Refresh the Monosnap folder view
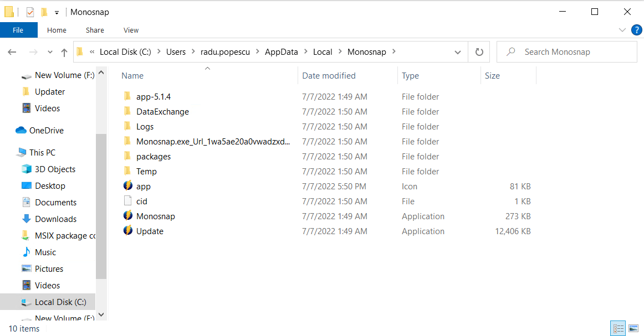The height and width of the screenshot is (336, 644). point(479,52)
